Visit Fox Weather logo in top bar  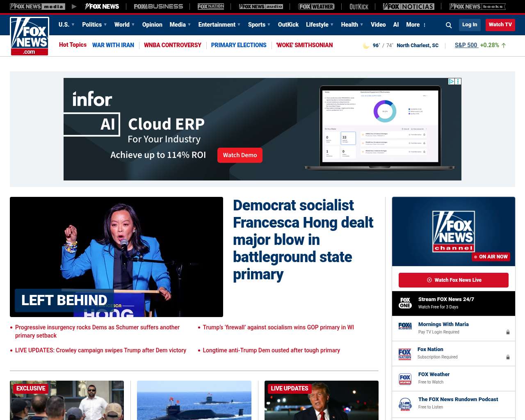(x=316, y=7)
